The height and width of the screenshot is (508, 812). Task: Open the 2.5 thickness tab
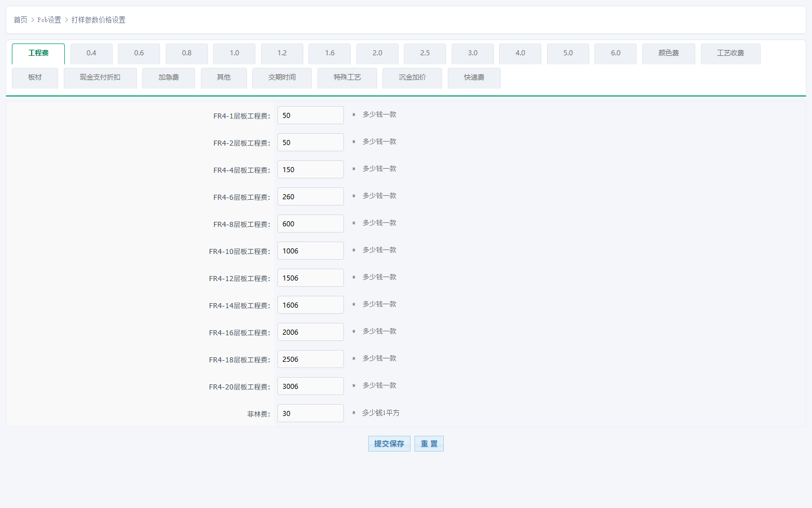(425, 54)
